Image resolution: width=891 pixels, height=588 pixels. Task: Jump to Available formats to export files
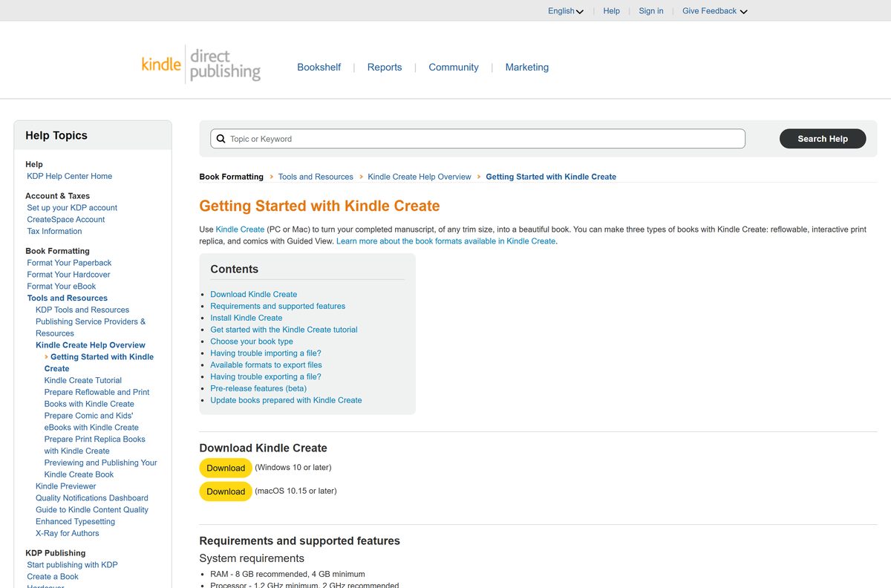coord(266,365)
